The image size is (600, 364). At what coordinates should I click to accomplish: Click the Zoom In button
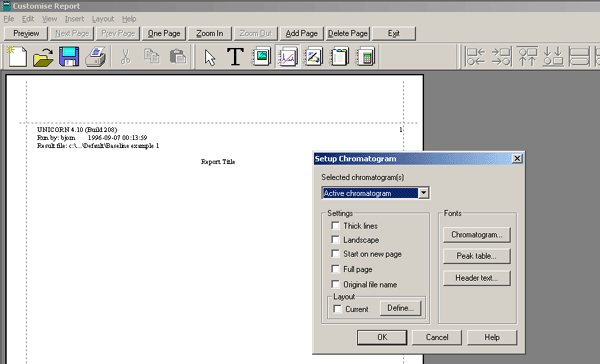tap(210, 33)
